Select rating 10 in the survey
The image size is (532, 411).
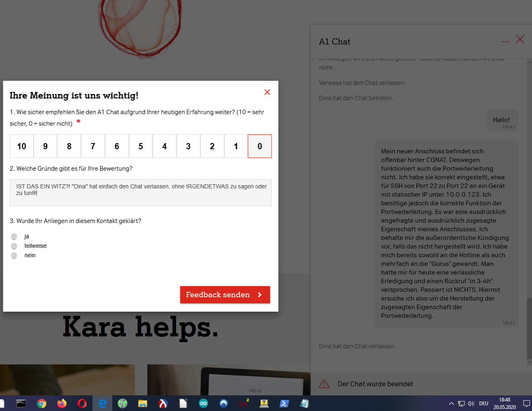point(21,146)
